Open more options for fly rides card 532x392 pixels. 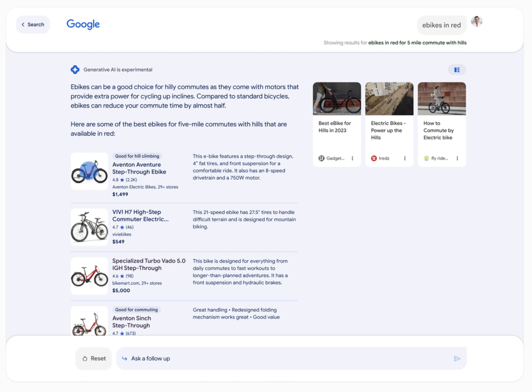point(457,158)
